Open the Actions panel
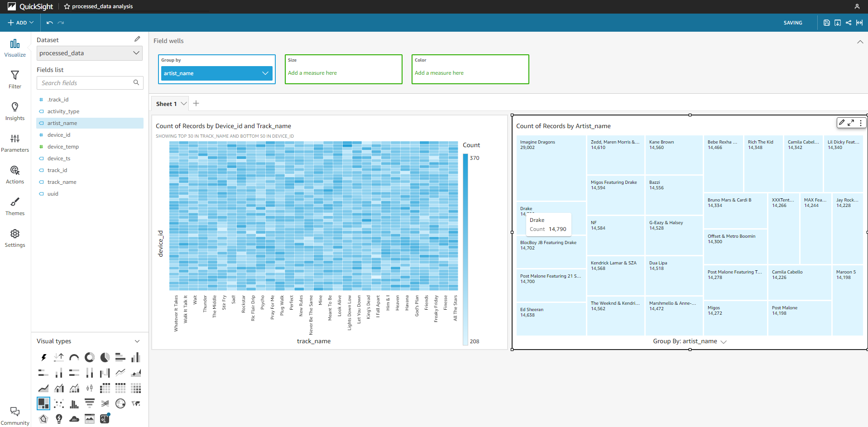The image size is (868, 427). click(15, 175)
